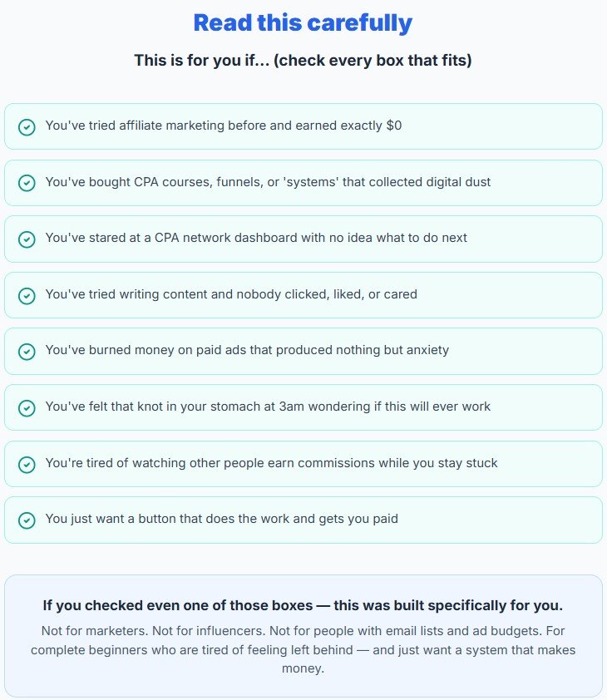Select the 'nobody clicked, liked, or cared' box
Viewport: 607px width, 700px height.
tap(303, 295)
